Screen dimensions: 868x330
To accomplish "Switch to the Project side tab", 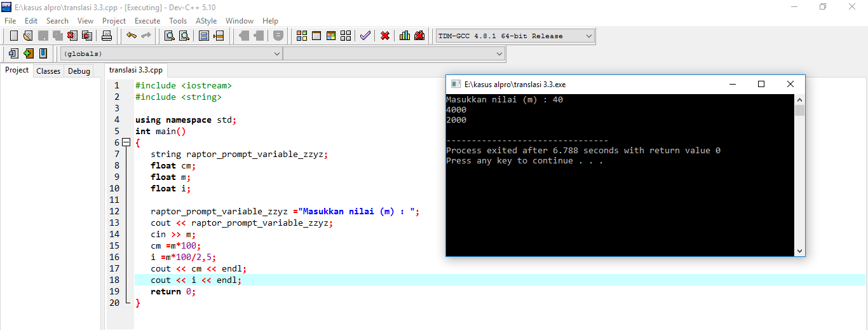I will click(17, 70).
